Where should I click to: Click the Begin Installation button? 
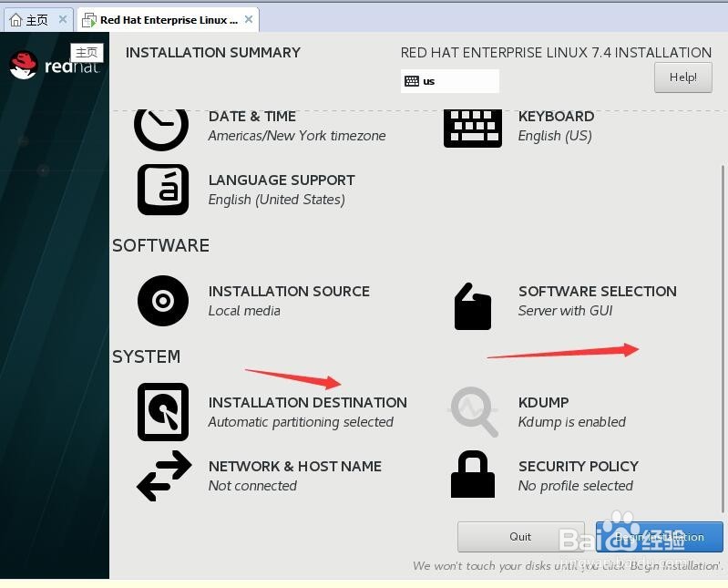point(660,537)
